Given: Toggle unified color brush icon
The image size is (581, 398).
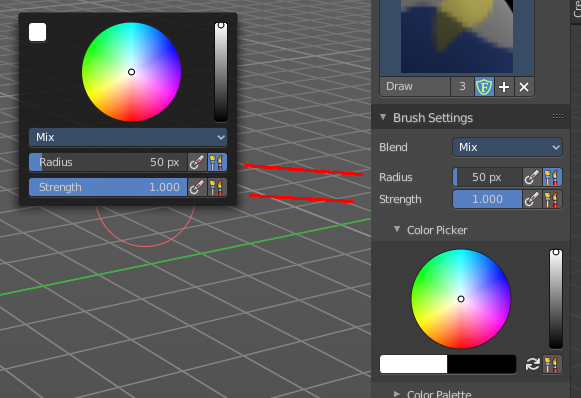Looking at the screenshot, I should click(x=552, y=364).
